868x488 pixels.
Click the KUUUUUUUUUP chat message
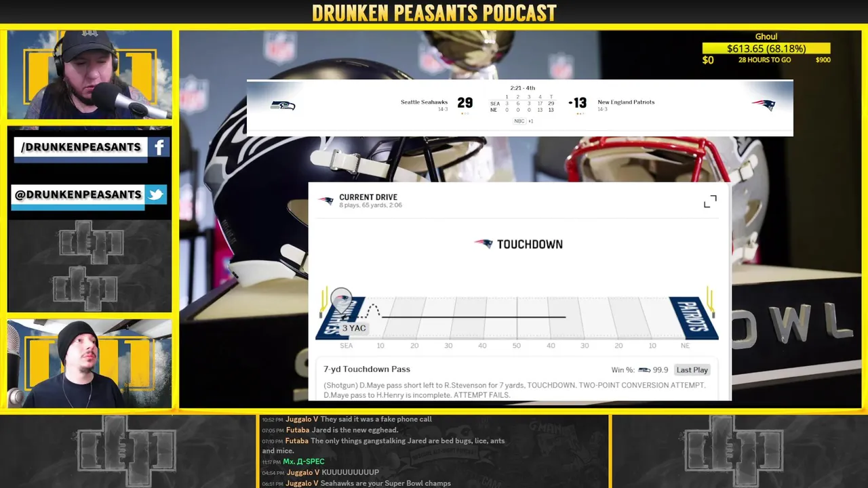coord(350,472)
